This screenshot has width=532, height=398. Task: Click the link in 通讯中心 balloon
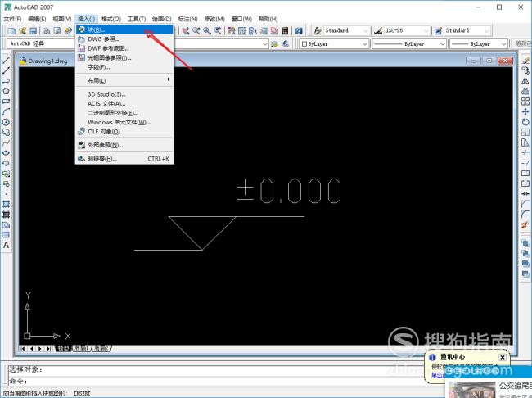tap(438, 375)
